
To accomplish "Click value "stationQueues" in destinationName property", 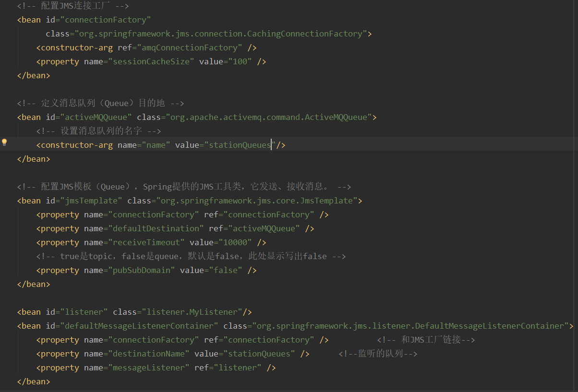I will coord(259,354).
